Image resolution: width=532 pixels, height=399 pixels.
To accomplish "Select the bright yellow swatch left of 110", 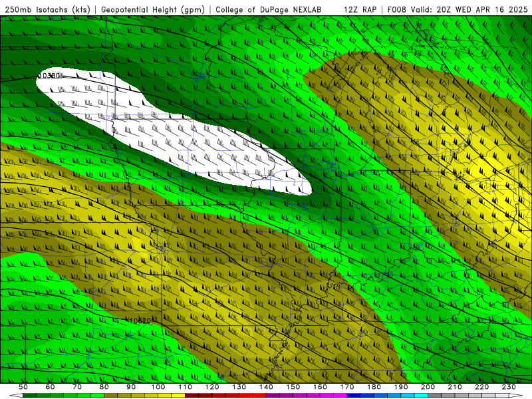I will tap(178, 395).
